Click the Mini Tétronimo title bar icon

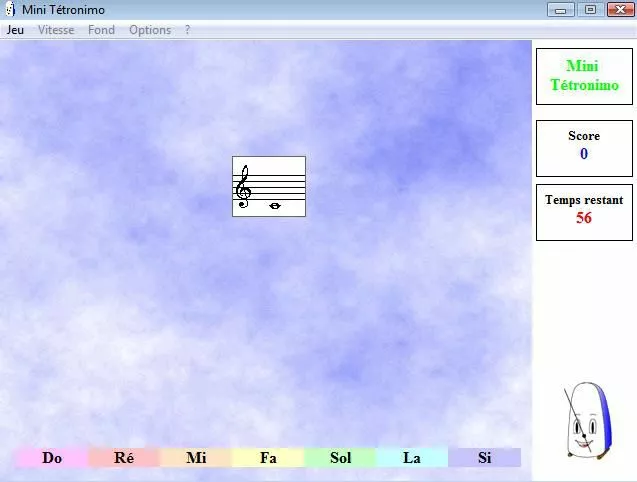10,9
